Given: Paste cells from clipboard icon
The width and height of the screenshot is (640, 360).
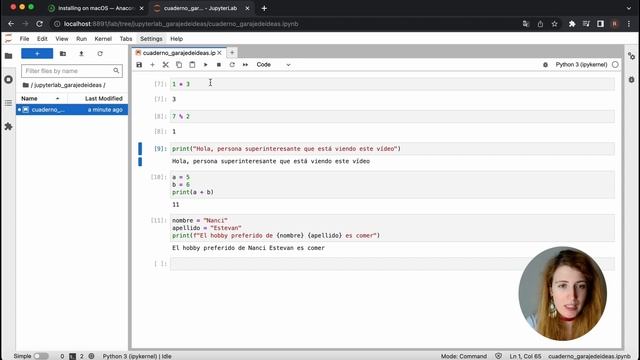Looking at the screenshot, I should pyautogui.click(x=192, y=64).
